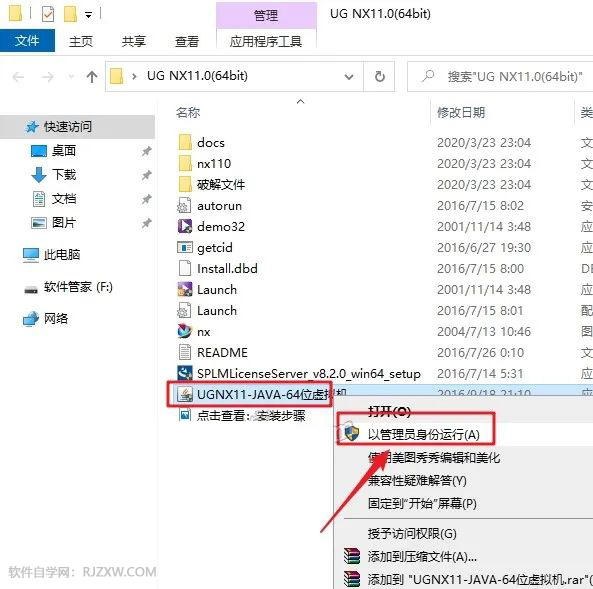The height and width of the screenshot is (589, 593).
Task: Refresh the current folder view
Action: (379, 76)
